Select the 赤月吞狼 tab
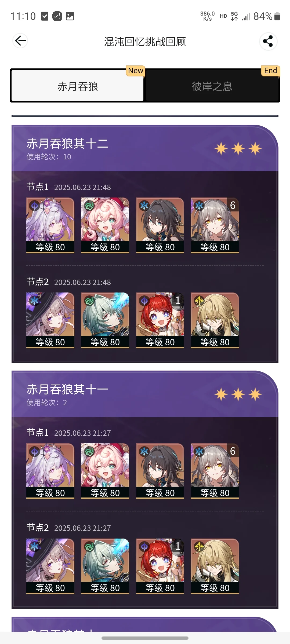Screen dimensions: 290x644 (x=78, y=86)
